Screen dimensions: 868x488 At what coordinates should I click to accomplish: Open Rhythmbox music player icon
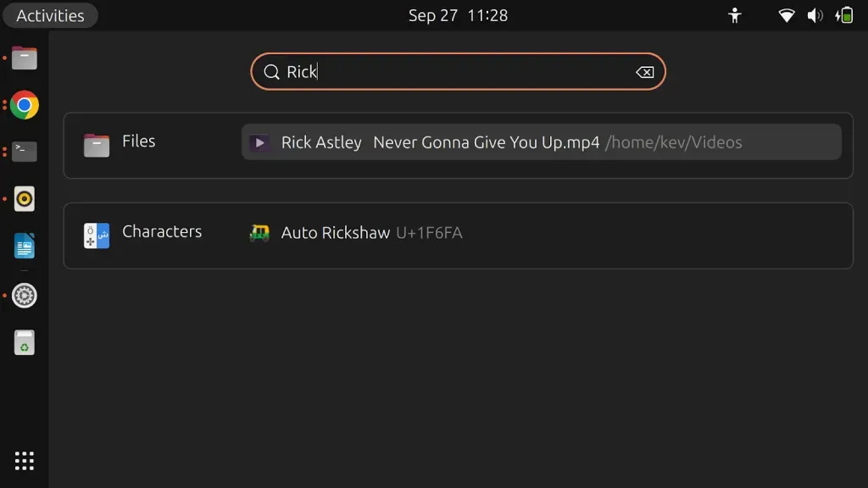click(25, 200)
